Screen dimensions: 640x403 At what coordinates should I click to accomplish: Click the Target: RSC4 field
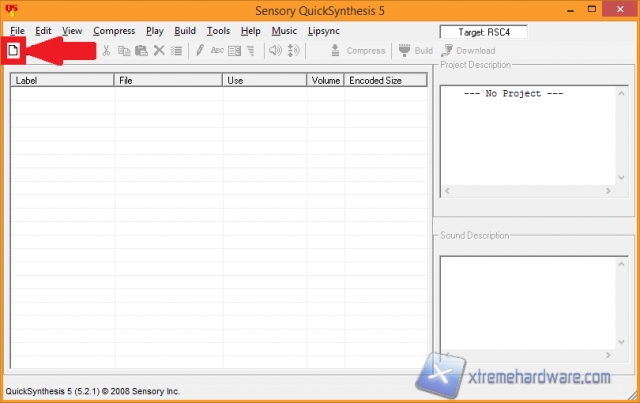point(483,32)
